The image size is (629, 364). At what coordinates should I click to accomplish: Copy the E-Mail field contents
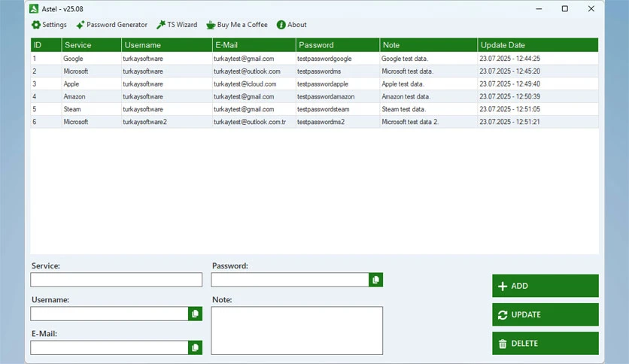[x=195, y=347]
